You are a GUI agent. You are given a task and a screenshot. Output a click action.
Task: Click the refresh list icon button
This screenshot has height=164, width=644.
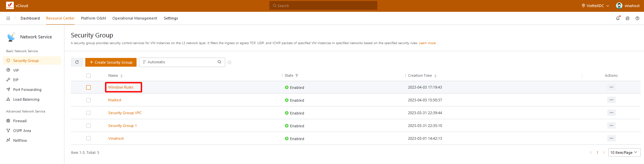point(77,62)
